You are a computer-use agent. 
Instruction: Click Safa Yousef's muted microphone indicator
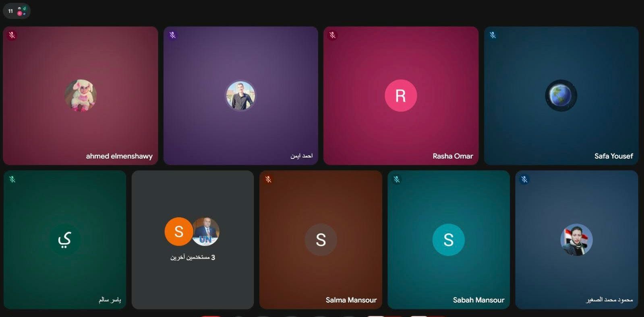coord(493,35)
